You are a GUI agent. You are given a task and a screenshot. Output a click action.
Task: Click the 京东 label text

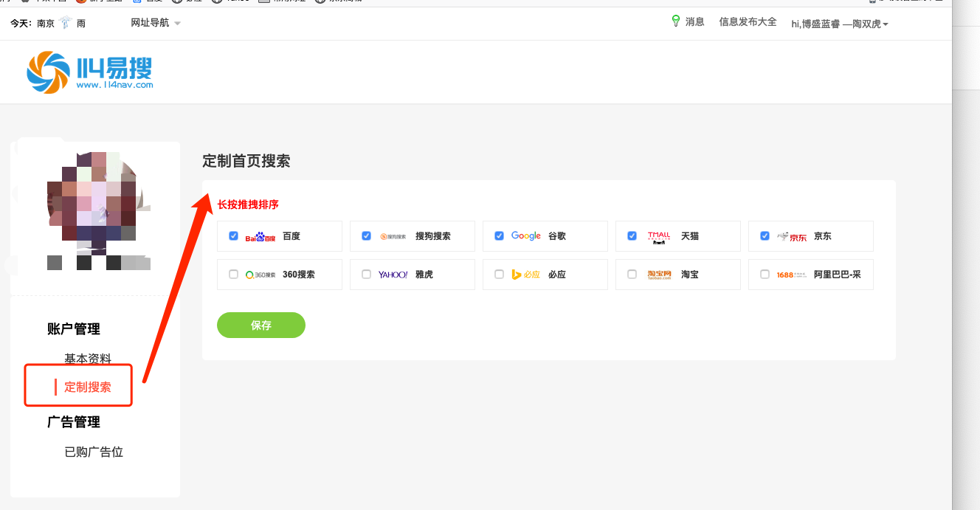pos(823,236)
